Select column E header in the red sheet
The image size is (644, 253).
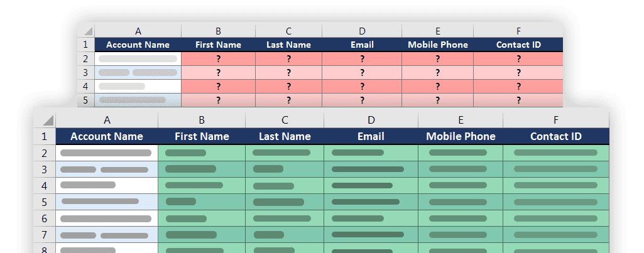(437, 31)
